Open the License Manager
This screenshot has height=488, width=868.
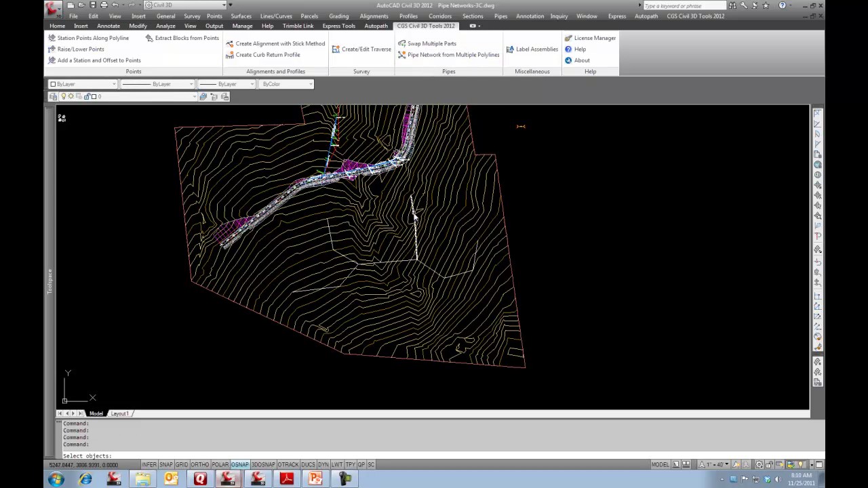[590, 38]
